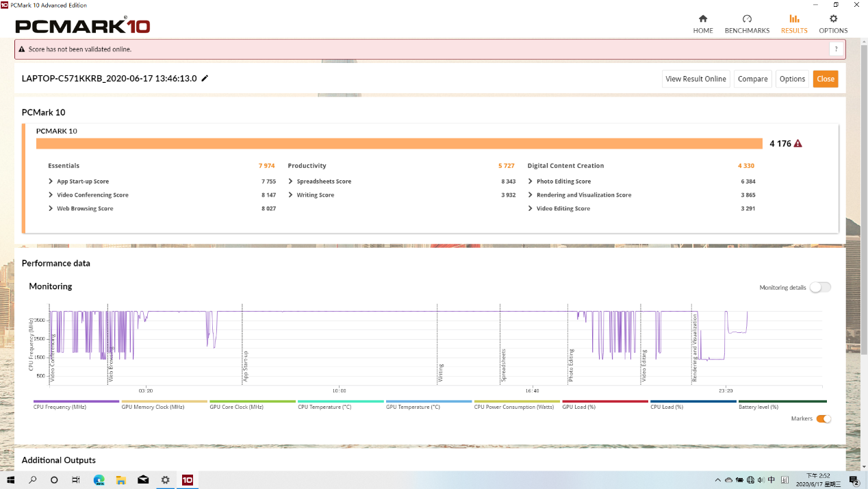Click the Essentials score 7 974

click(x=267, y=166)
